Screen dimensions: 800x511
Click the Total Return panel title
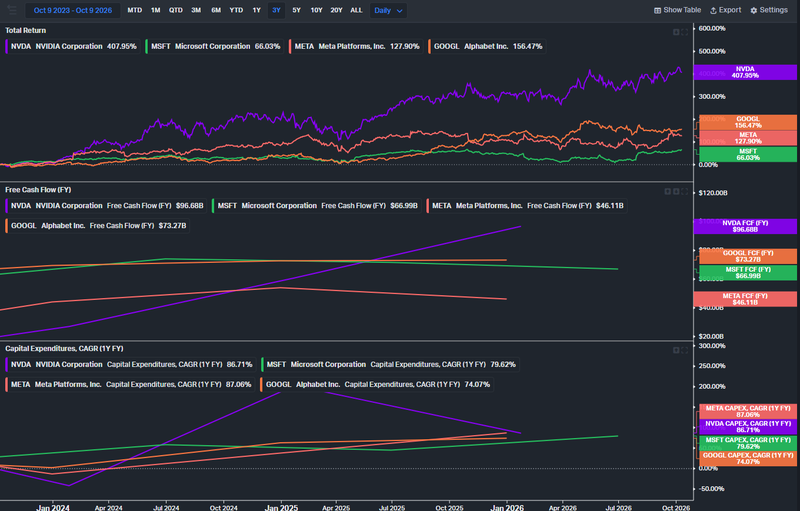pos(26,31)
